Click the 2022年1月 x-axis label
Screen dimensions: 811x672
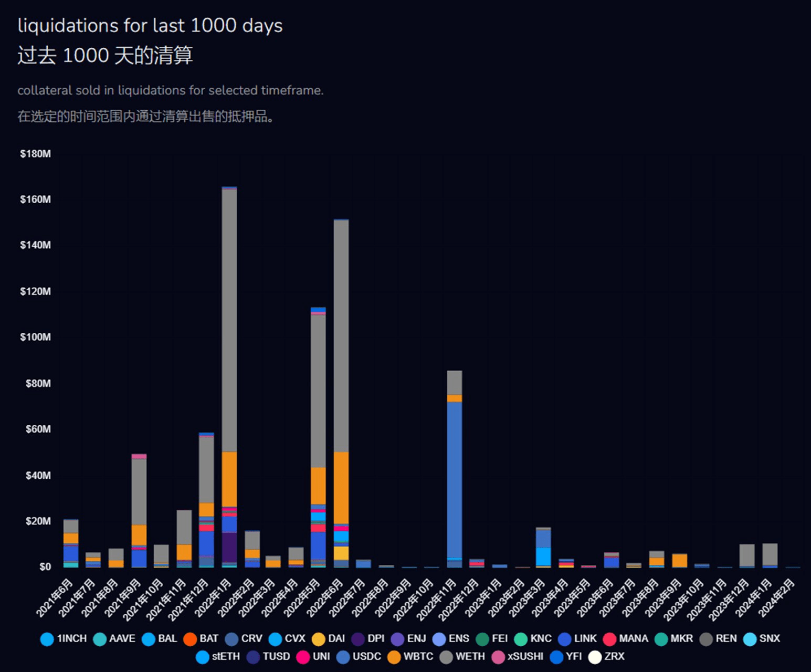click(x=214, y=597)
